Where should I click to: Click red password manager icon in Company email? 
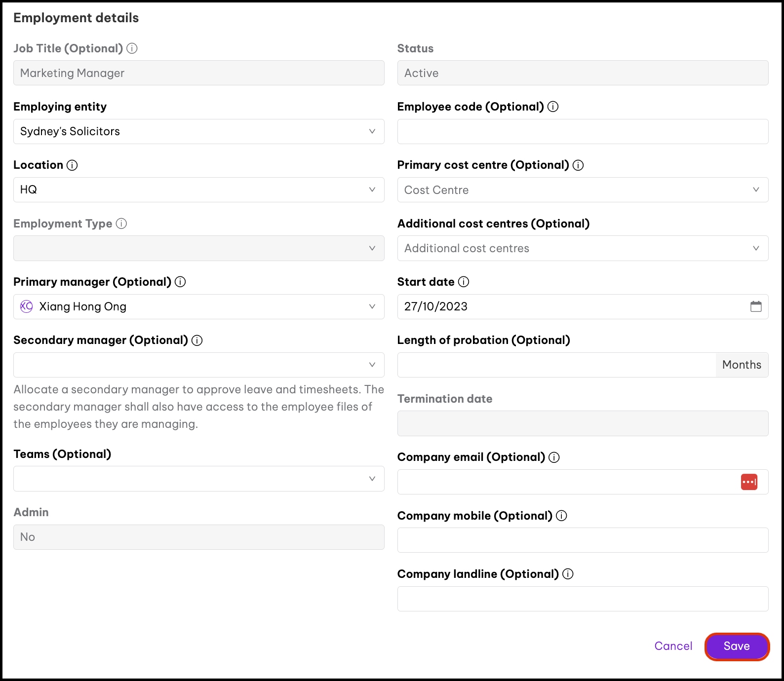coord(749,482)
